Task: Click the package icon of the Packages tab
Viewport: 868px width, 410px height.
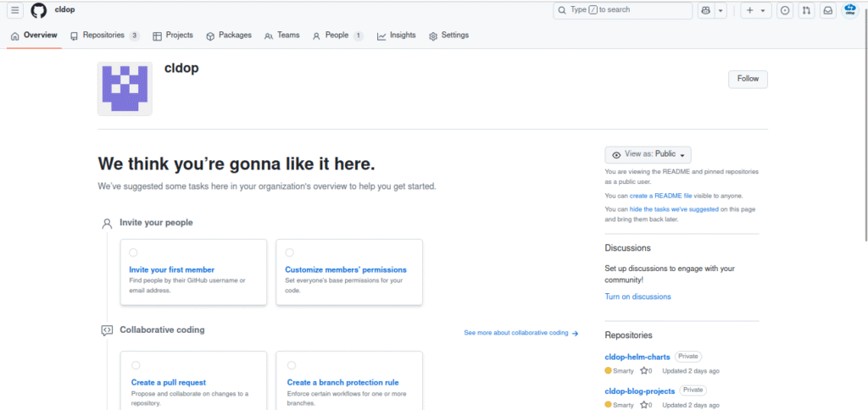Action: 210,36
